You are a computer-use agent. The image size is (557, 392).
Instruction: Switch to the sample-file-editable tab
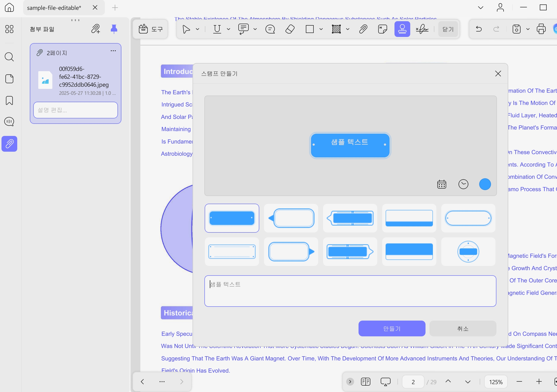[54, 8]
